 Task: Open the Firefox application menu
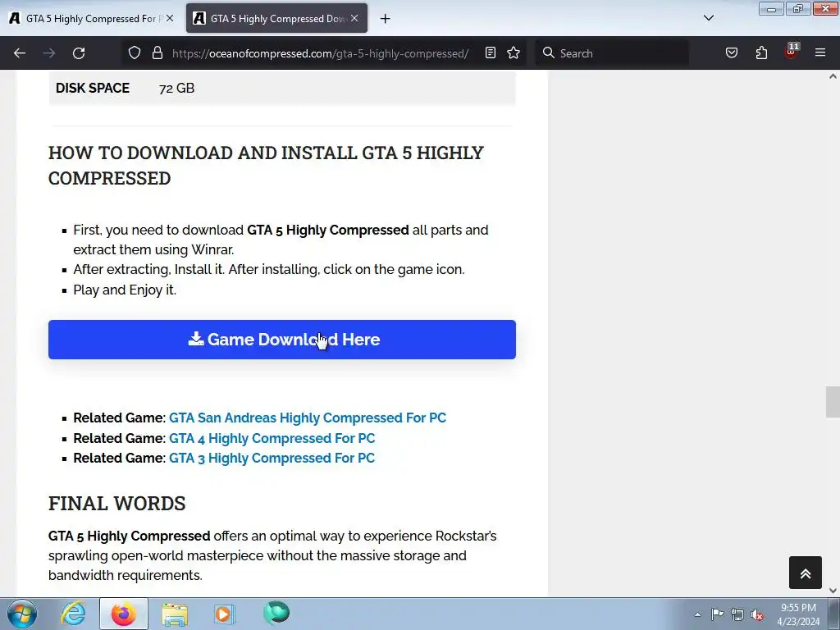click(x=820, y=53)
